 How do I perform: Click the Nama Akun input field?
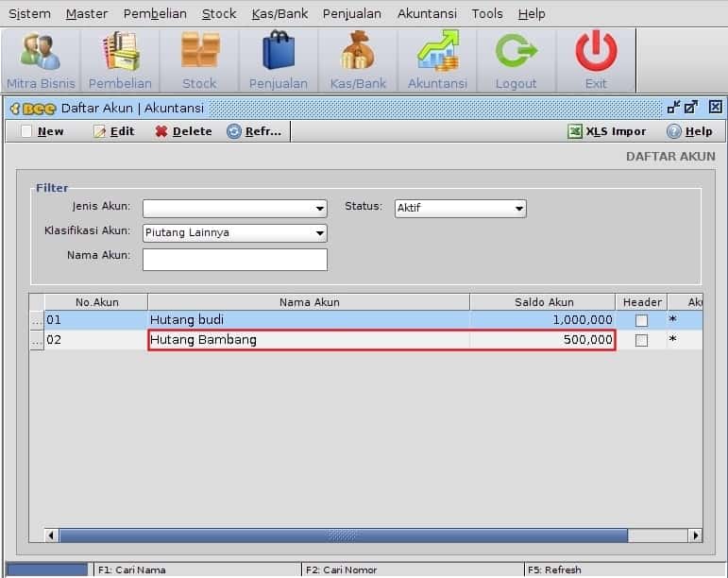tap(235, 260)
